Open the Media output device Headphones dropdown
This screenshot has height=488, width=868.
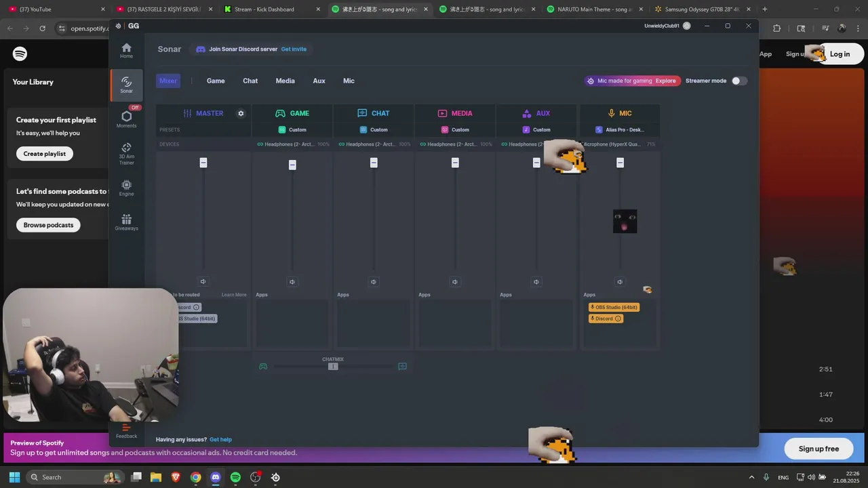(x=456, y=144)
